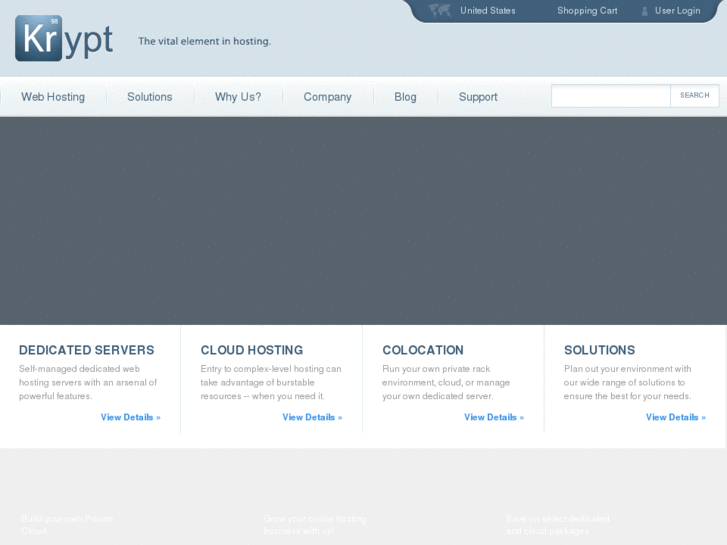Open the Company menu
Image resolution: width=727 pixels, height=545 pixels.
(327, 97)
